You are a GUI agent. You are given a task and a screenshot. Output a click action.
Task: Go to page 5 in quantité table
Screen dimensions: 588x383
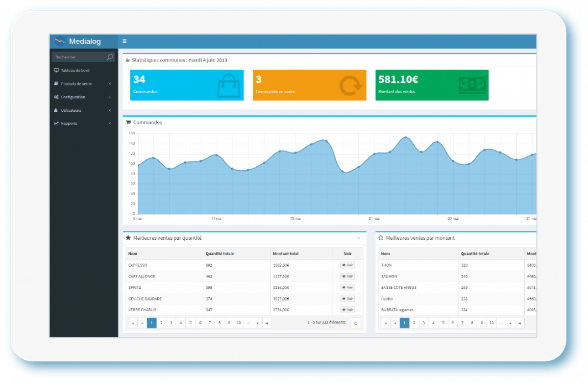[x=190, y=323]
